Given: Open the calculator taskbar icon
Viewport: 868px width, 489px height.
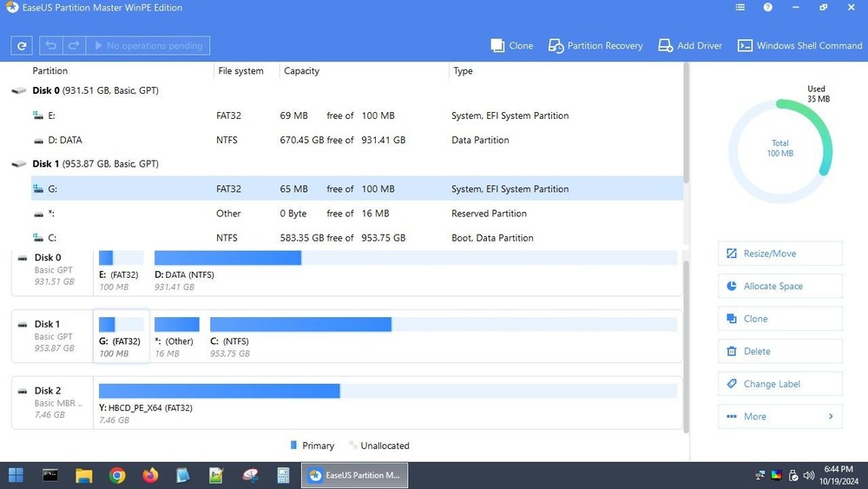Looking at the screenshot, I should tap(283, 475).
